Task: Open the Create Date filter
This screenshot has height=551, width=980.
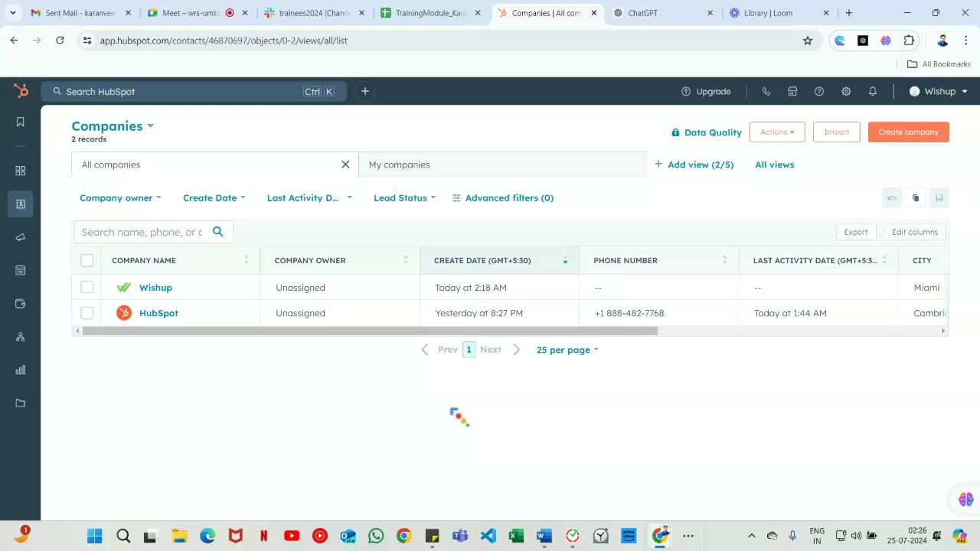Action: [214, 198]
